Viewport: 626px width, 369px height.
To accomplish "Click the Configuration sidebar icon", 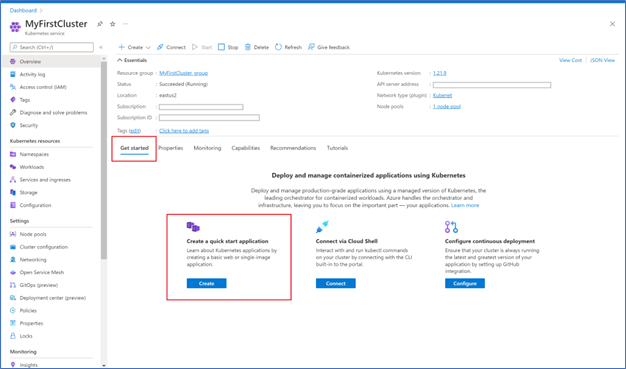I will [x=13, y=205].
